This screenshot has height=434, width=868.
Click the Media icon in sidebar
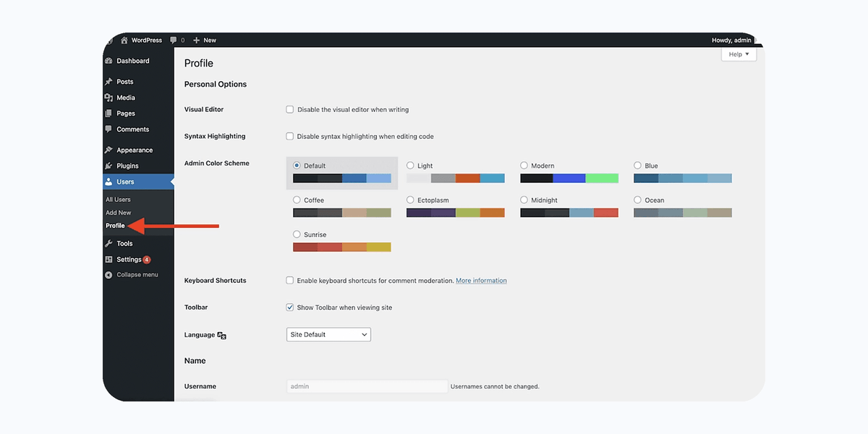coord(109,98)
